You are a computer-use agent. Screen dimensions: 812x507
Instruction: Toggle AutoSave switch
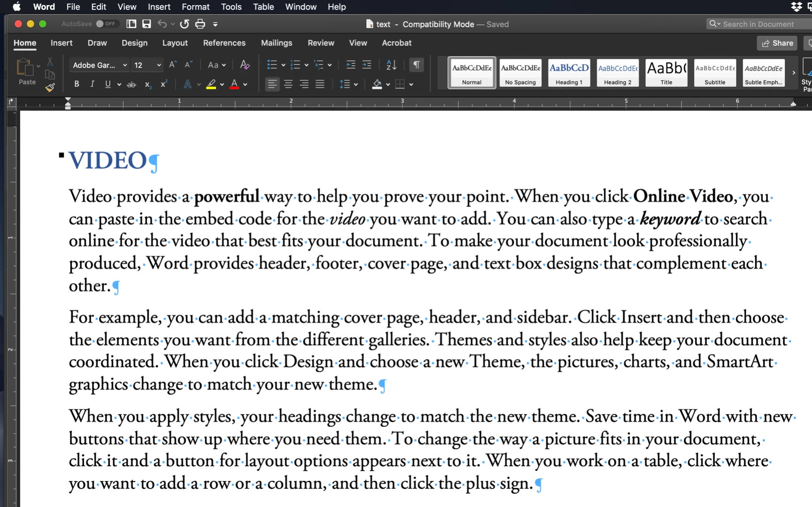tap(106, 24)
